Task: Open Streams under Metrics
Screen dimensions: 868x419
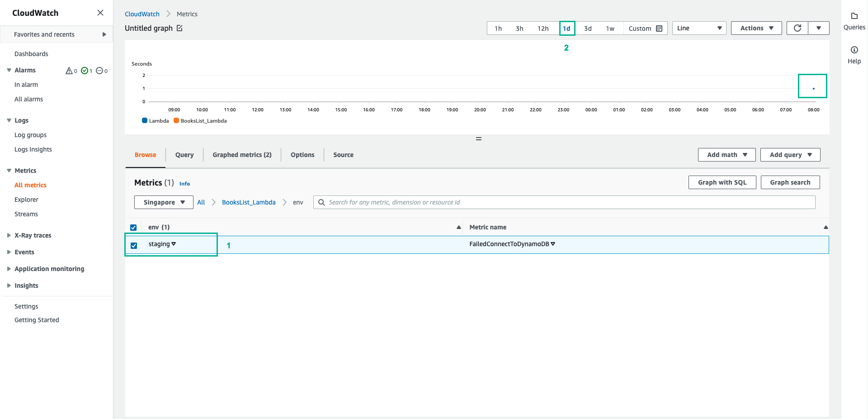Action: pos(26,214)
